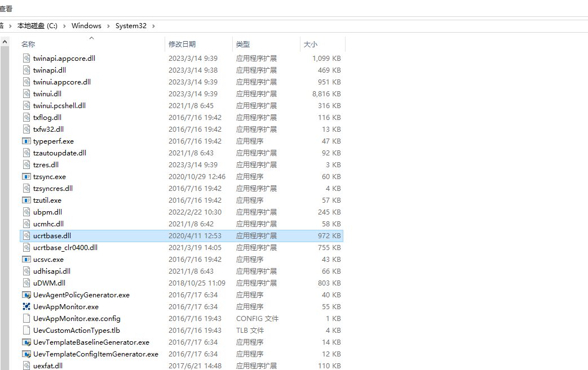Image resolution: width=588 pixels, height=370 pixels.
Task: Click the vertical scrollbar up arrow
Action: [x=5, y=41]
